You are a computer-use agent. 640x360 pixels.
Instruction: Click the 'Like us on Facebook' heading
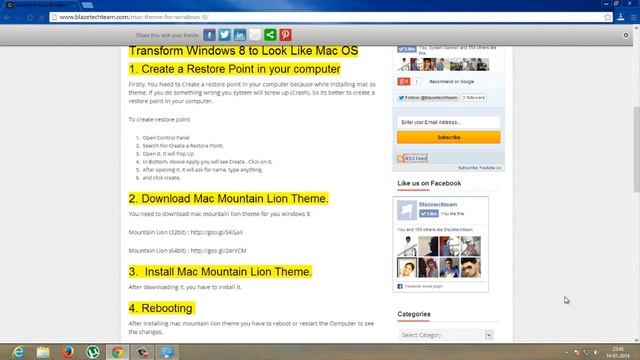[429, 183]
